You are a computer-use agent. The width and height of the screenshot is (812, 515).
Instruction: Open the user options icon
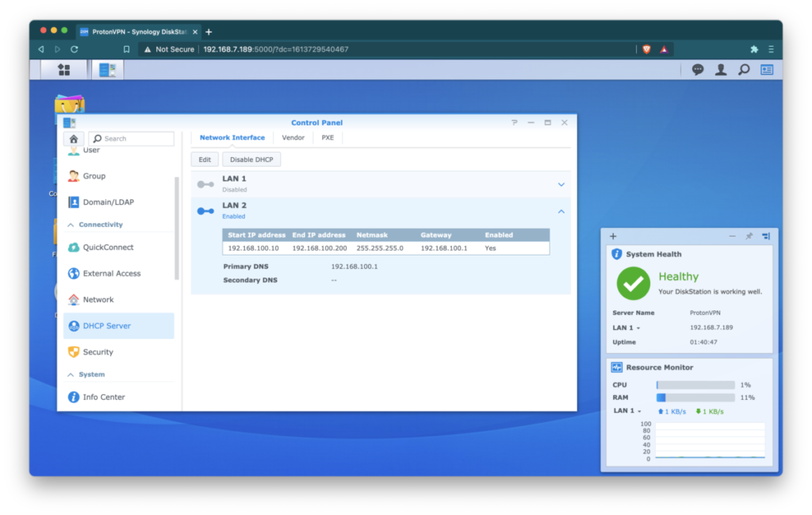[x=720, y=69]
